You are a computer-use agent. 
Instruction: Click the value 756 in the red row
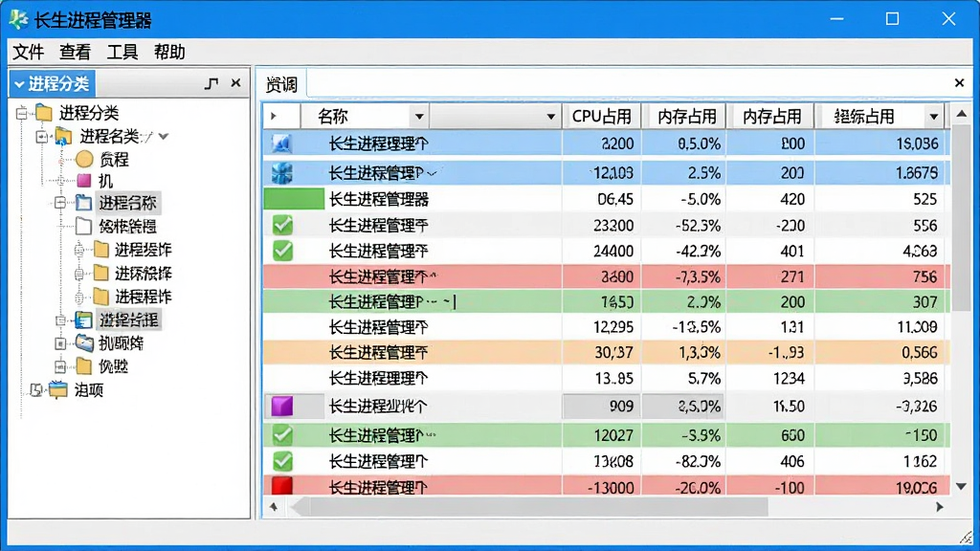(925, 276)
